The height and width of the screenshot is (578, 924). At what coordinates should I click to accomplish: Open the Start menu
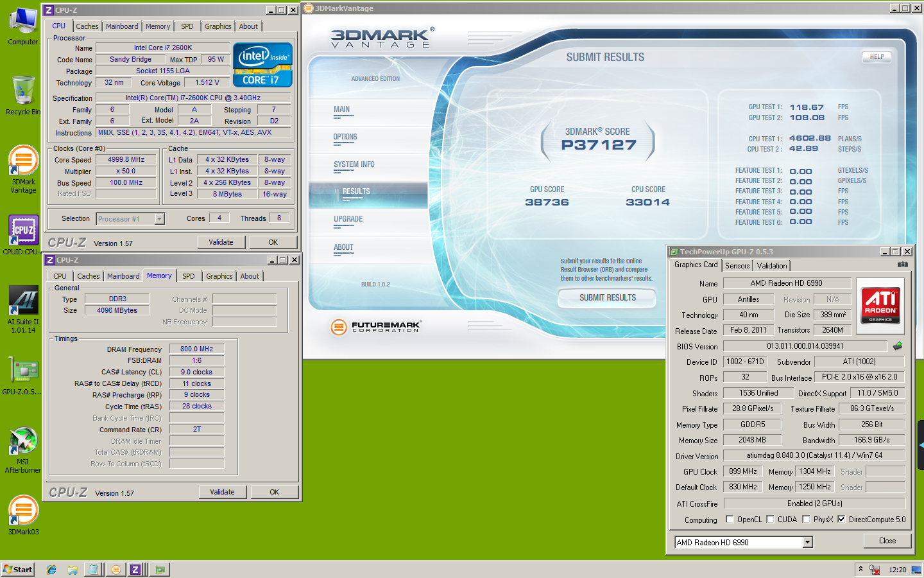point(18,570)
